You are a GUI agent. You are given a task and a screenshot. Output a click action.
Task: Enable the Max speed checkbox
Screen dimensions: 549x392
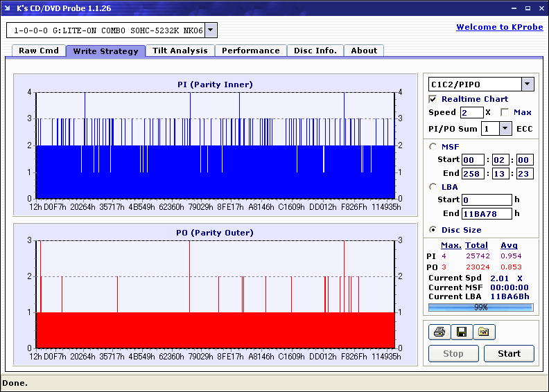[x=504, y=112]
